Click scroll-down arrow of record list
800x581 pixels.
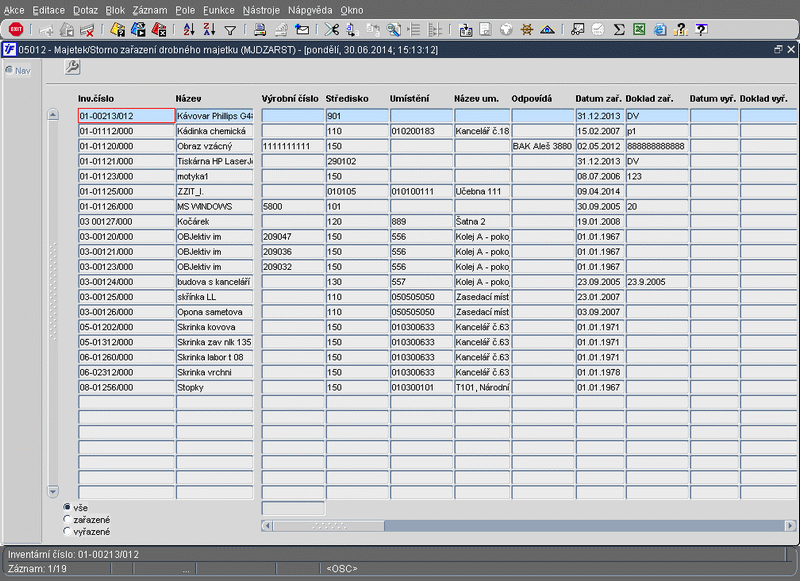coord(53,491)
